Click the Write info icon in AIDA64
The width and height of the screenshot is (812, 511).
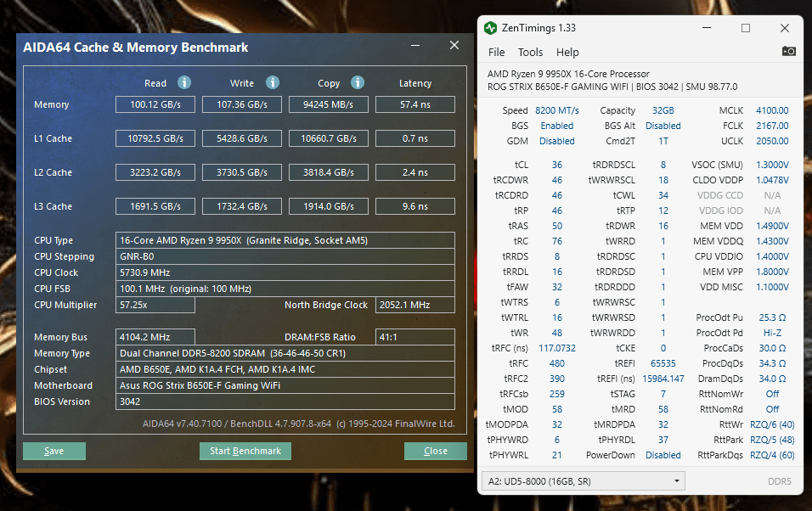(x=273, y=82)
